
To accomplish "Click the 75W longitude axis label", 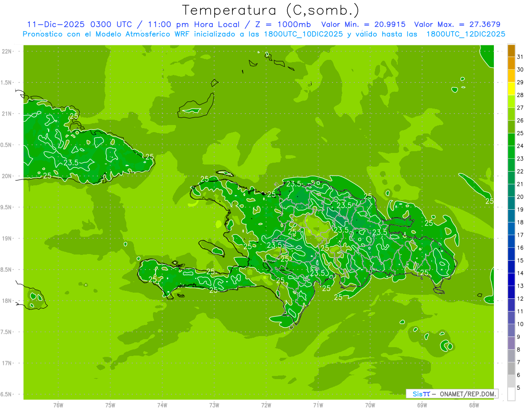I will point(110,405).
